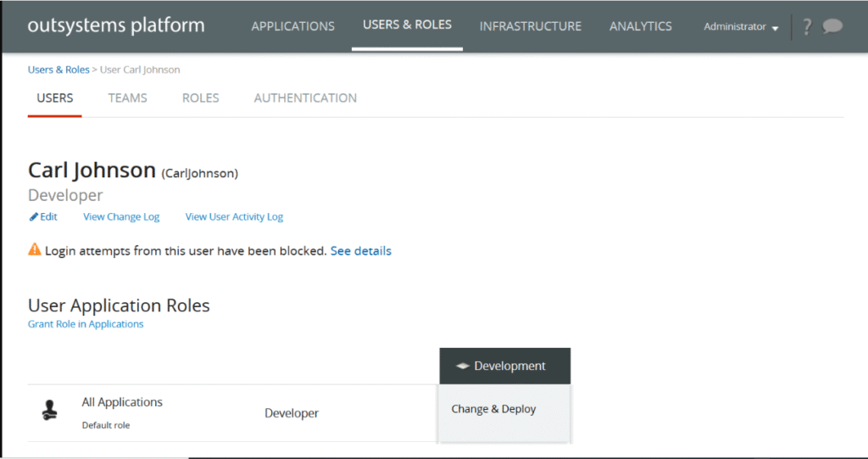Screen dimensions: 868x459
Task: Open the View User Activity Log link
Action: click(234, 217)
